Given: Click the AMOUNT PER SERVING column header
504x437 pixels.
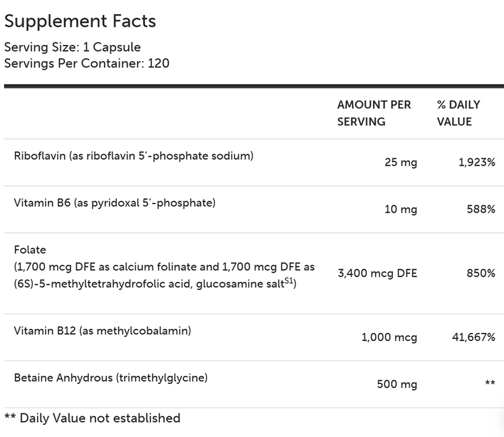Looking at the screenshot, I should 373,113.
